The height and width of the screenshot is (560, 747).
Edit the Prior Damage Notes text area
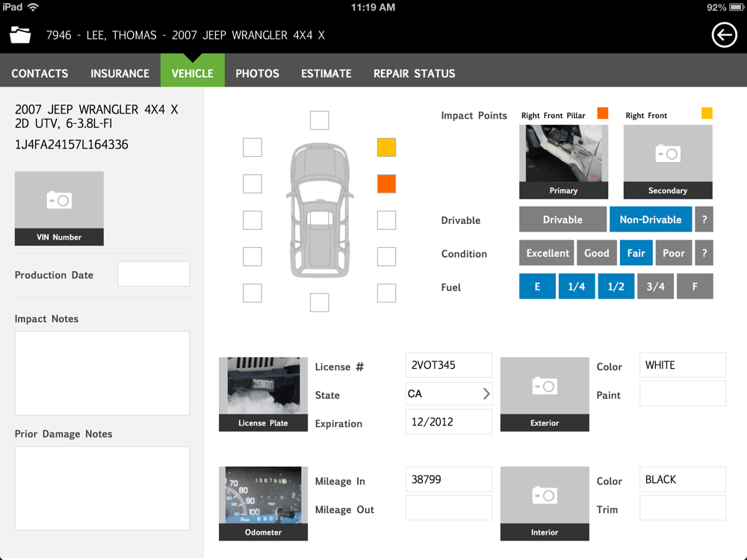coord(102,488)
